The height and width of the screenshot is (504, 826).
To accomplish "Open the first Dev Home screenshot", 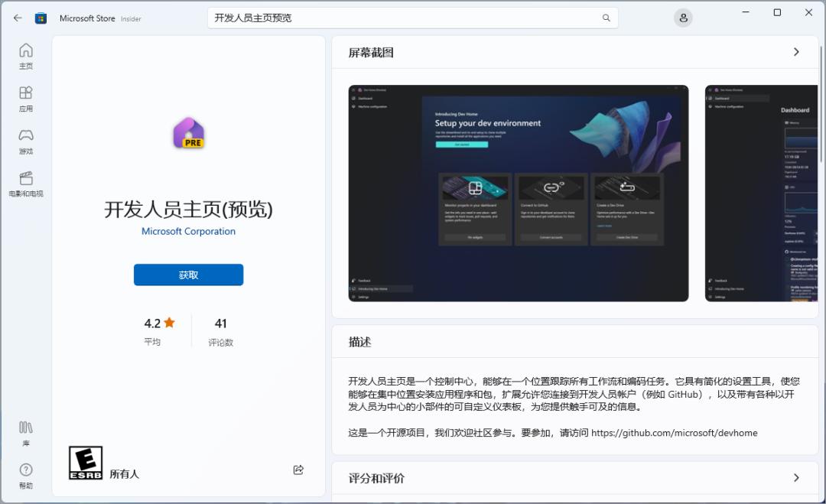I will [518, 193].
